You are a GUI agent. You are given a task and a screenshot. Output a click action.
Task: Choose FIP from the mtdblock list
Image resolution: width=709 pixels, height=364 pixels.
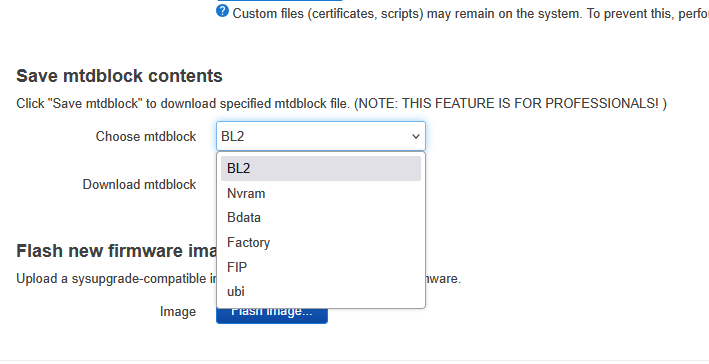[321, 267]
